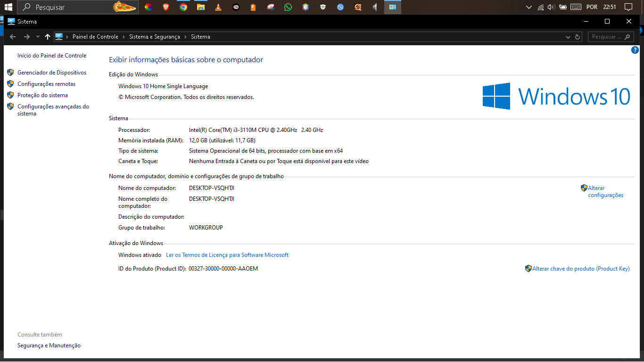Open Brave browser from the taskbar
644x362 pixels.
click(x=166, y=7)
